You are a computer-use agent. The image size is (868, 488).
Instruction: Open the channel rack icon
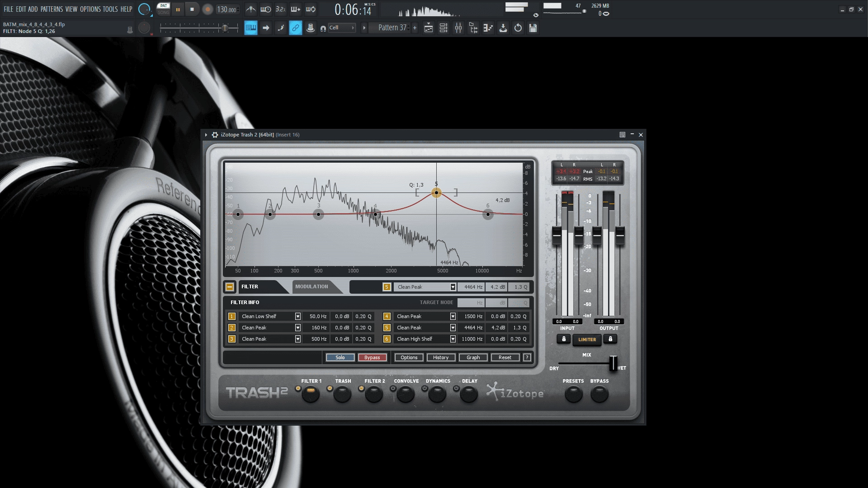(x=443, y=28)
